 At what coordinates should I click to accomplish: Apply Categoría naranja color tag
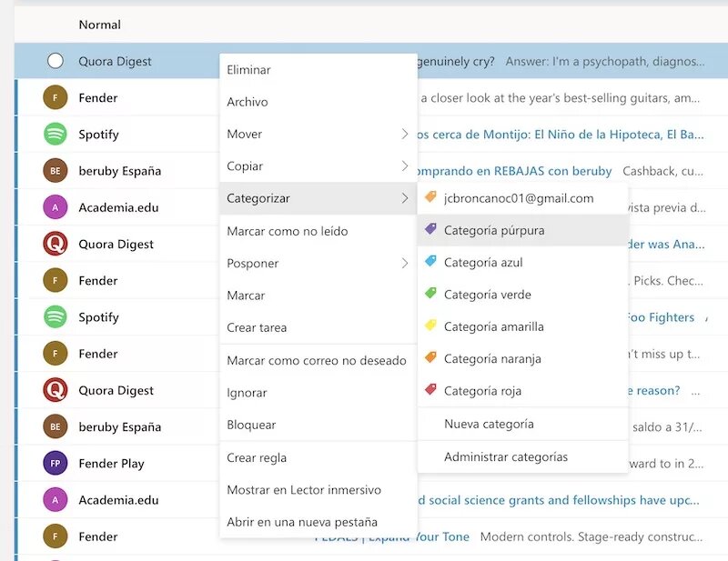[x=492, y=359]
